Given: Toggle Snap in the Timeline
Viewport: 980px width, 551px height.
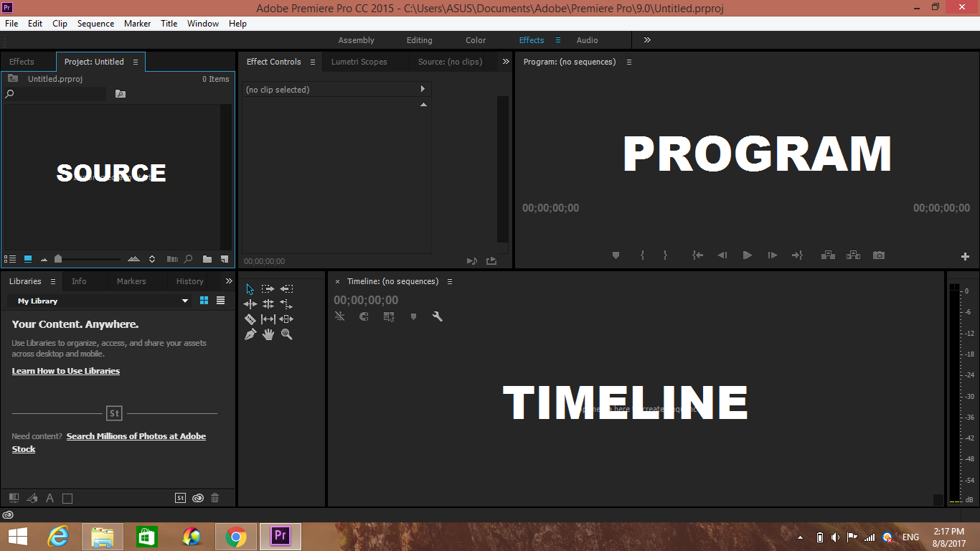Looking at the screenshot, I should (364, 316).
